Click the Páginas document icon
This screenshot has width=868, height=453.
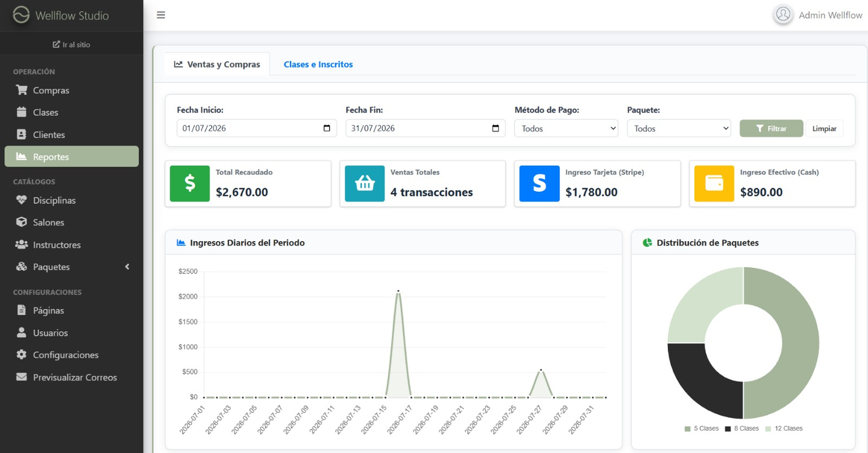(22, 310)
